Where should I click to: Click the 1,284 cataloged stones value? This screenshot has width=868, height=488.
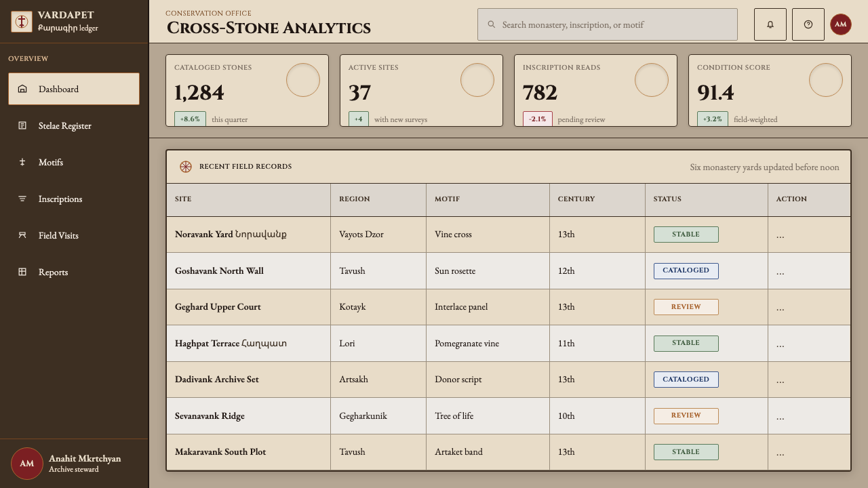coord(199,92)
